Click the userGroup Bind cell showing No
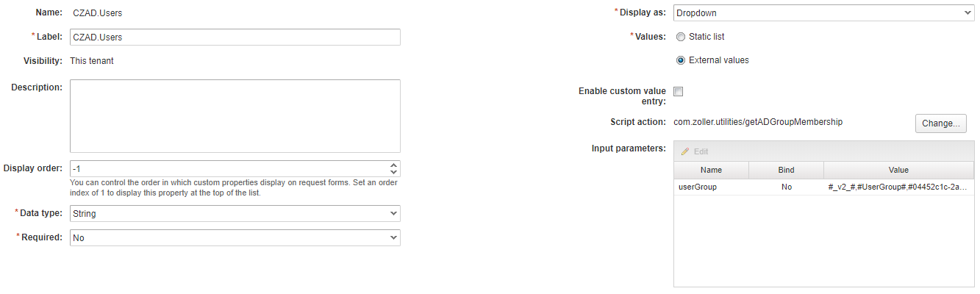This screenshot has width=980, height=294. [786, 187]
